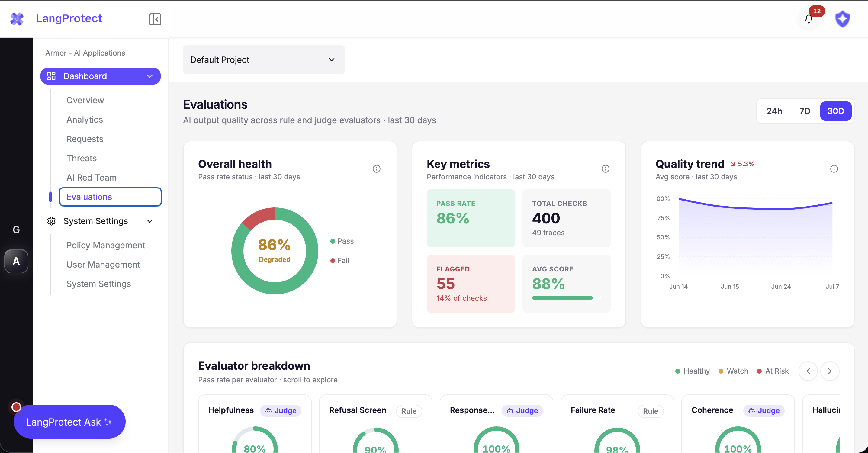The image size is (868, 453).
Task: Toggle the Watch legend filter
Action: tap(733, 371)
